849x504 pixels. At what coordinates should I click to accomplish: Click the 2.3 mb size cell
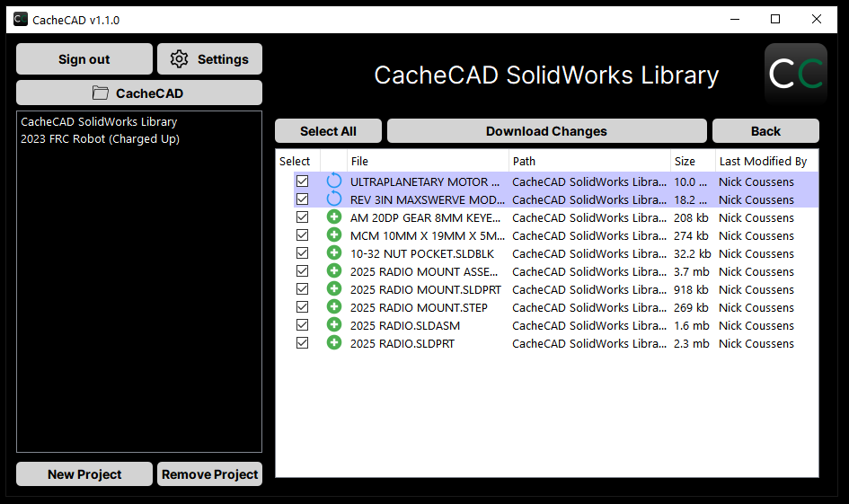692,343
